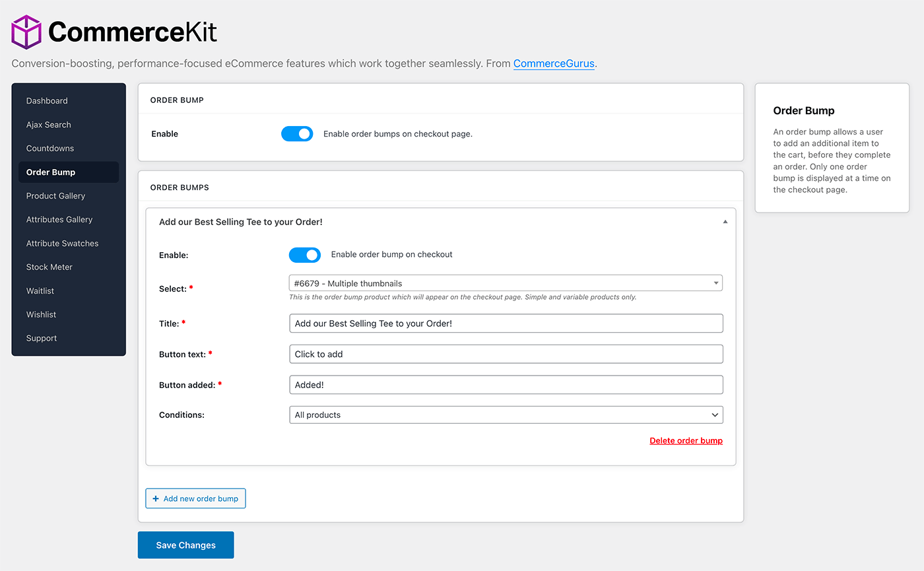
Task: Click Add new order bump button
Action: click(195, 499)
